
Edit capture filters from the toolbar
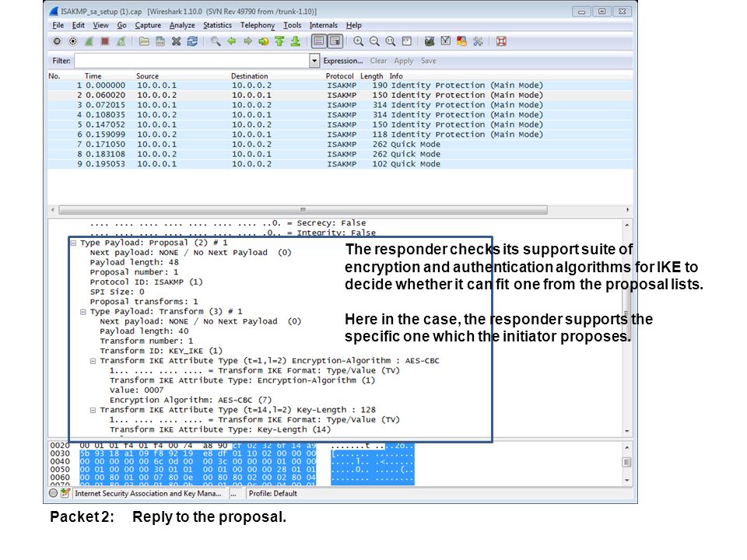click(x=430, y=41)
